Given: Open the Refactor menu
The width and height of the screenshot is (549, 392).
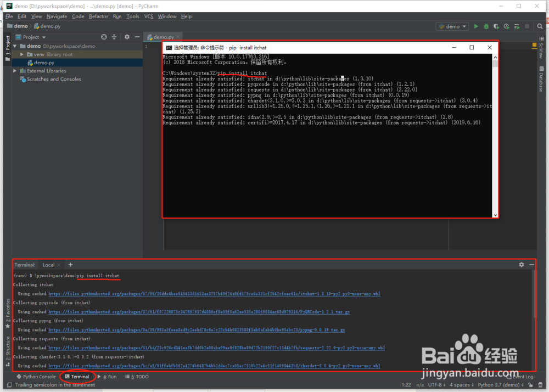Looking at the screenshot, I should pos(98,16).
